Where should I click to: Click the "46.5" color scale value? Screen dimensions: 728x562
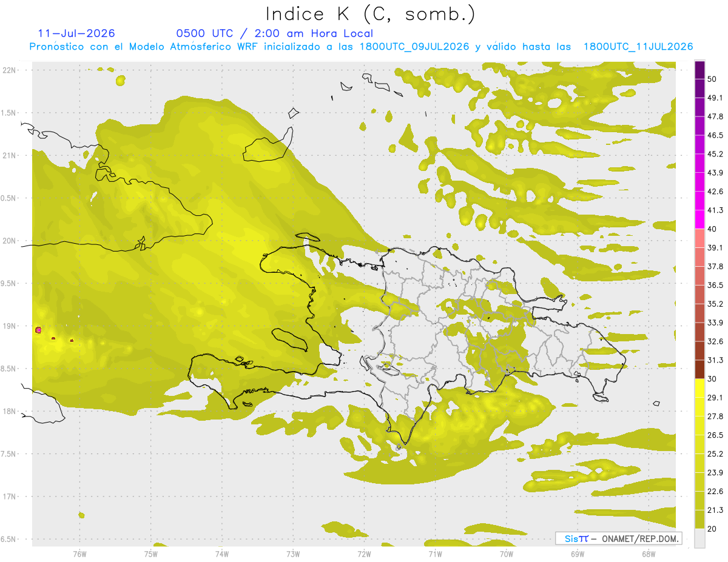click(x=715, y=135)
